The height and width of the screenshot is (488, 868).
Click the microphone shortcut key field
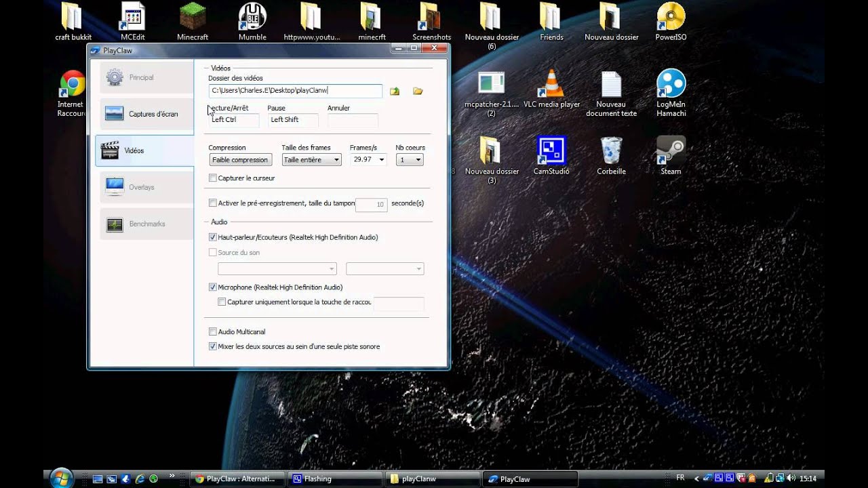point(399,304)
